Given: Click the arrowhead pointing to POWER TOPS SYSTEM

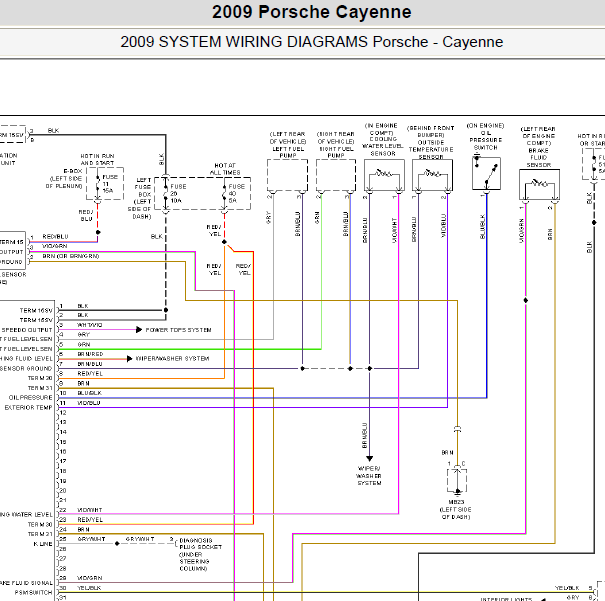Looking at the screenshot, I should coord(139,329).
